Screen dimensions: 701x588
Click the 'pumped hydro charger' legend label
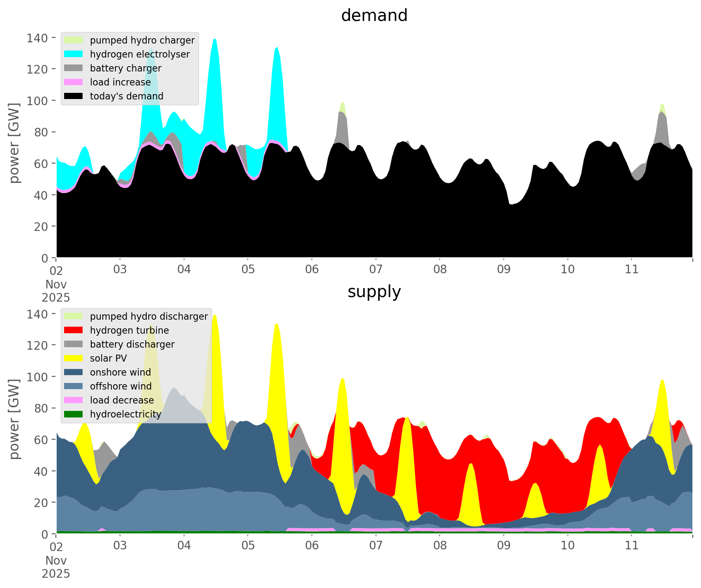[142, 40]
